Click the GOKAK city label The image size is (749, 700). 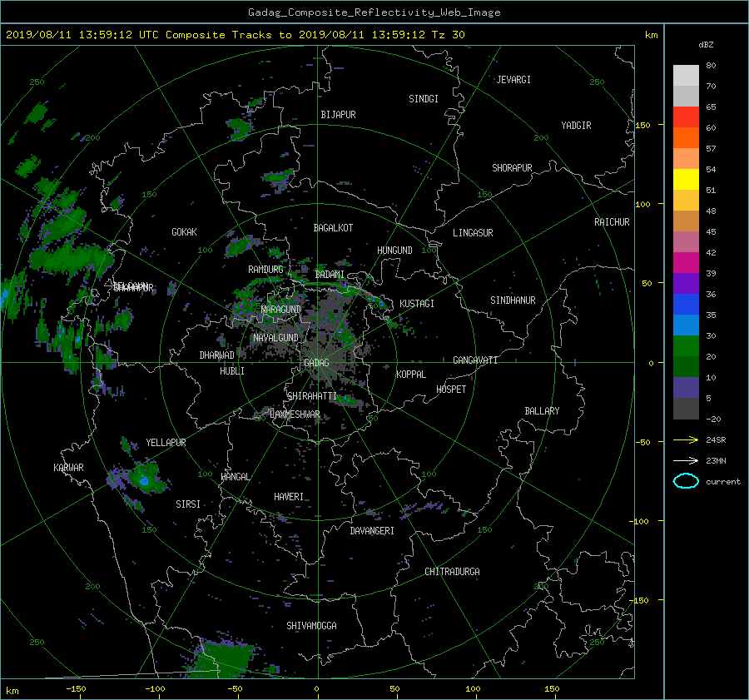184,232
